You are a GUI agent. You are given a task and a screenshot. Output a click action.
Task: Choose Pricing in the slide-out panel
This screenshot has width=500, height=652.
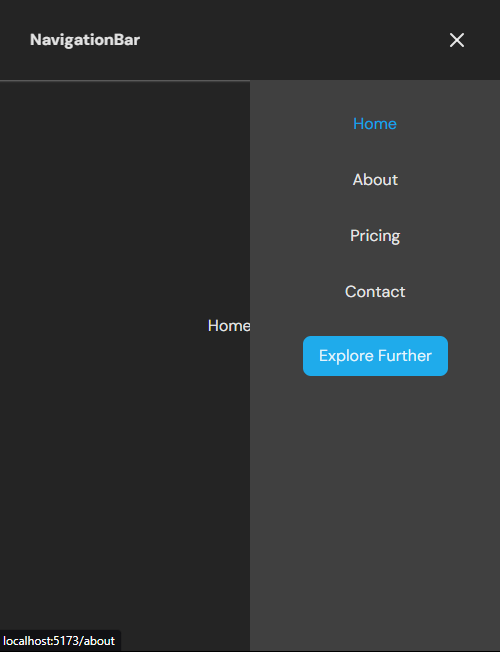click(x=375, y=236)
